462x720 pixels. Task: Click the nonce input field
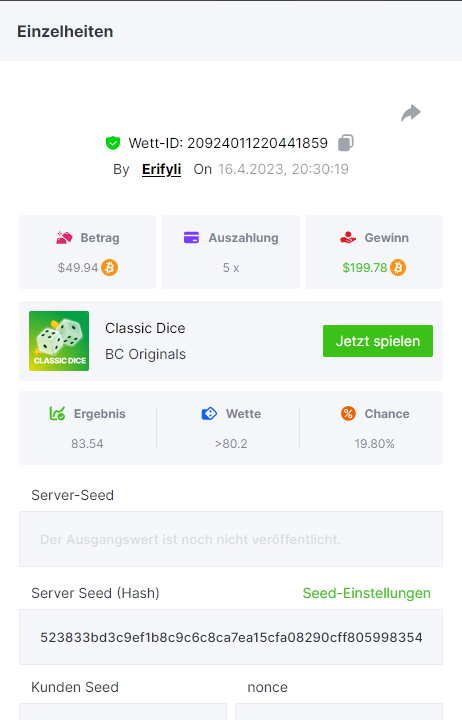[339, 711]
